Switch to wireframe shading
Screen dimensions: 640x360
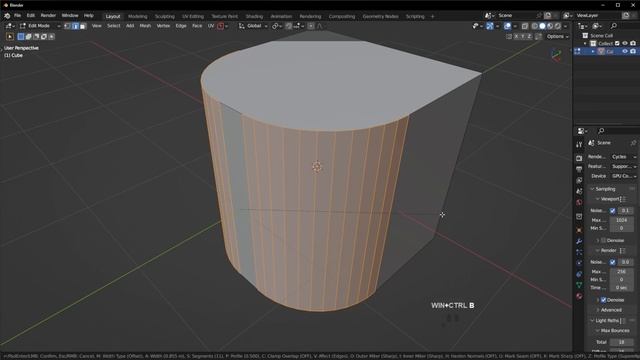[534, 26]
